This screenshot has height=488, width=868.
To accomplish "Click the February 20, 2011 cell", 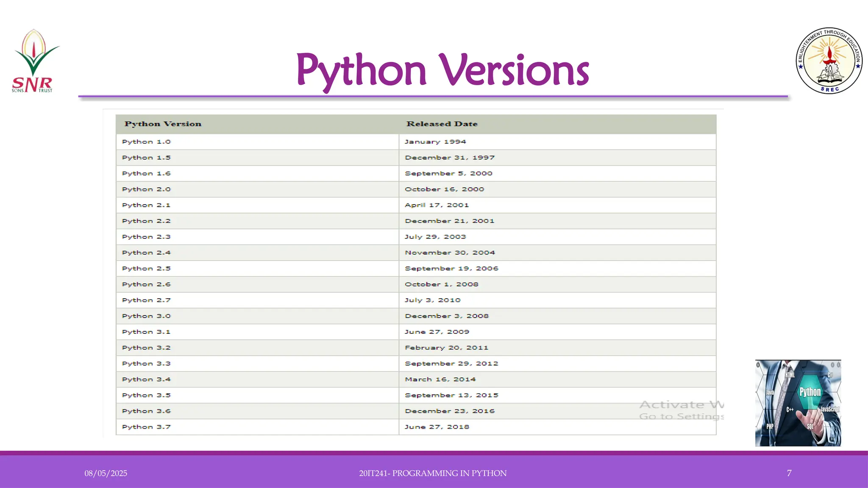I will [558, 348].
